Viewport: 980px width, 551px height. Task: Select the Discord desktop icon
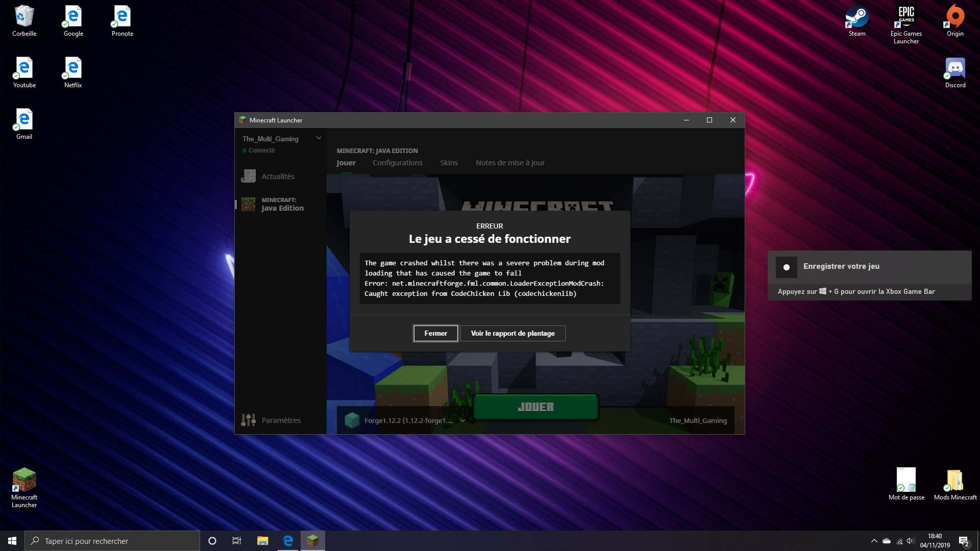[x=955, y=72]
